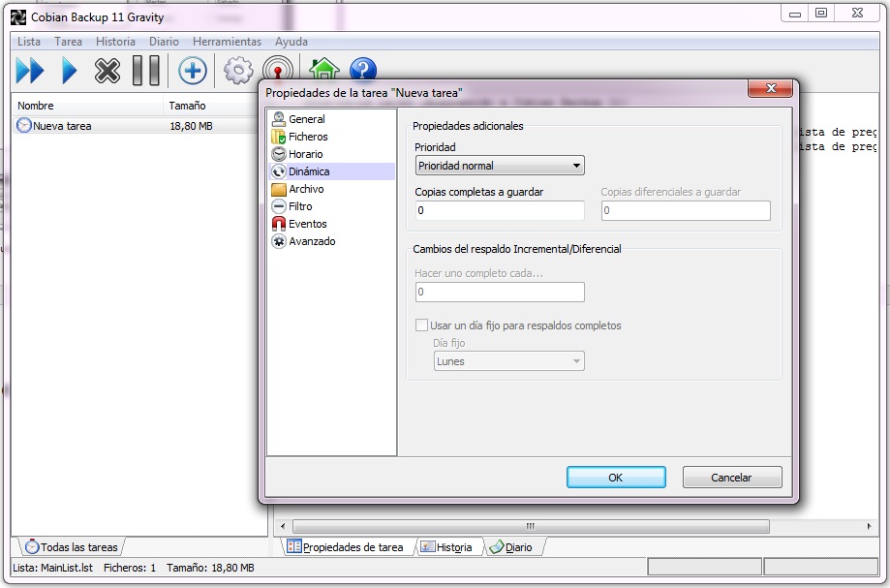Click the Copias completas a guardar field

(500, 210)
